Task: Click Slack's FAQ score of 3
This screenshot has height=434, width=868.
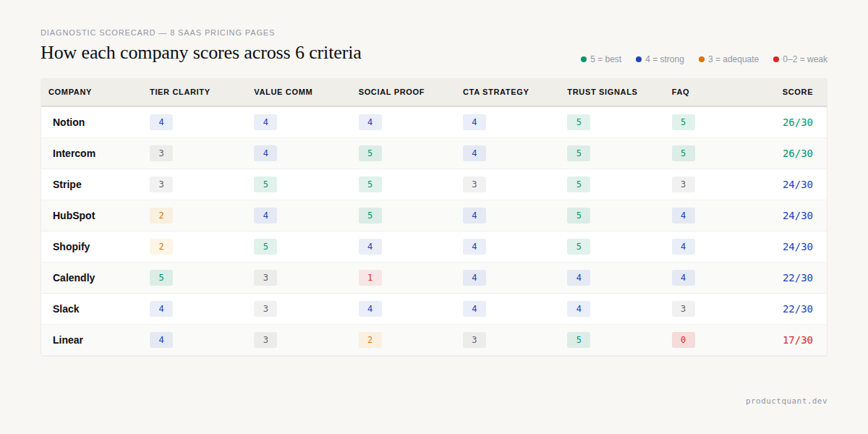Action: [x=684, y=309]
